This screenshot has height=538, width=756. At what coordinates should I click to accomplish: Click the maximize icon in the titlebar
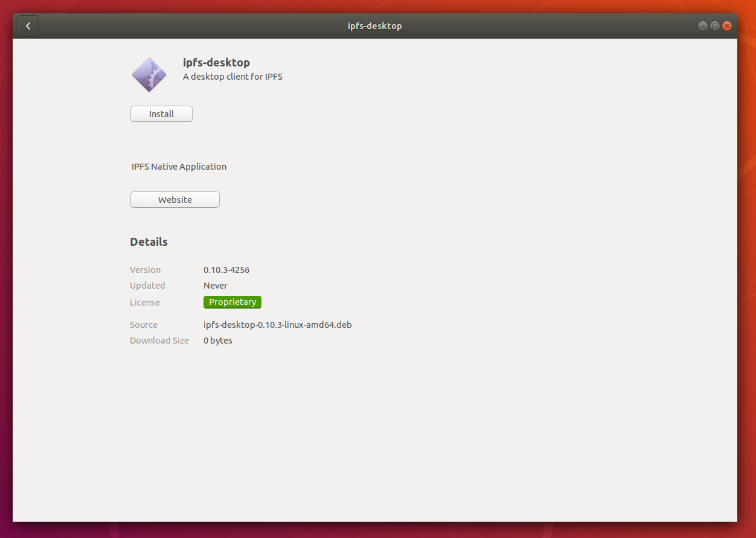pyautogui.click(x=714, y=25)
